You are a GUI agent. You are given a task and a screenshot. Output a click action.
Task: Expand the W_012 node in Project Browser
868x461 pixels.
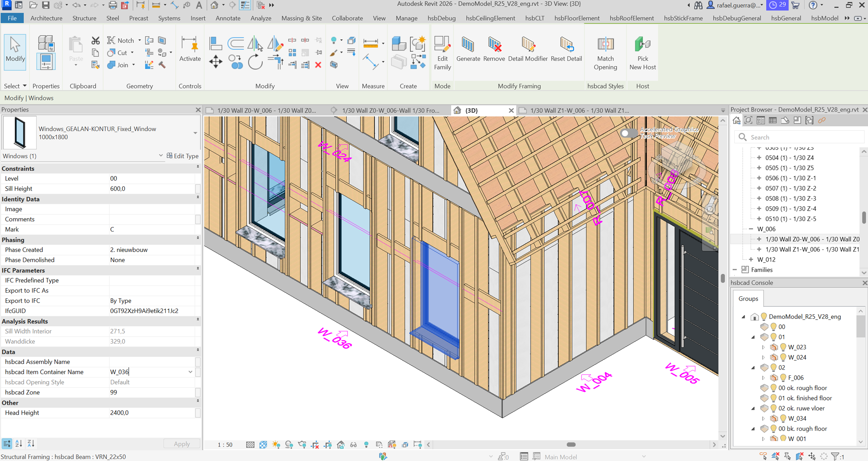751,260
